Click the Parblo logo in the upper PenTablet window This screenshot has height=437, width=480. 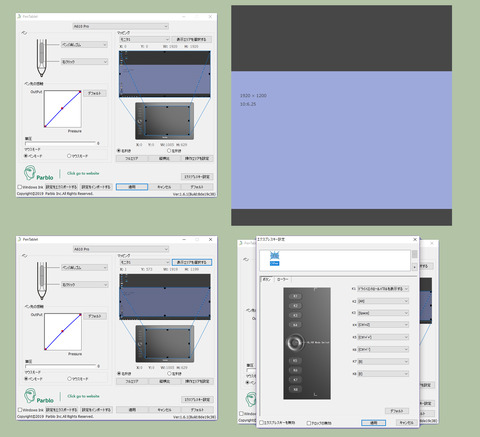pyautogui.click(x=38, y=173)
